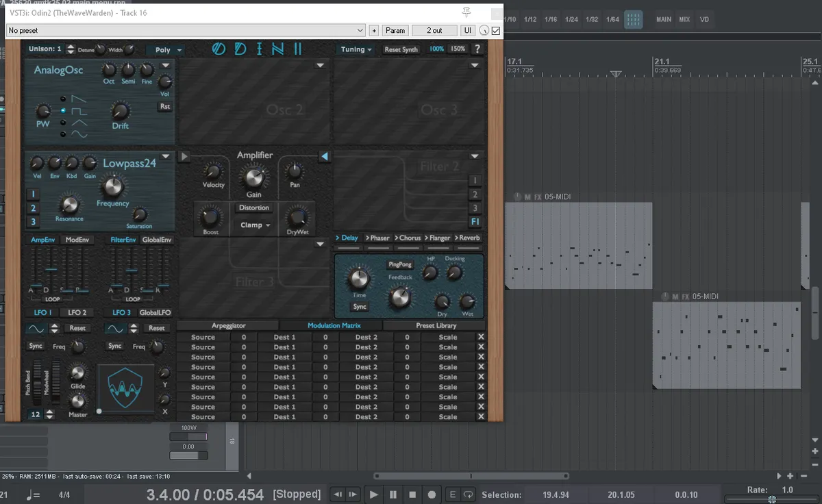Mute the upper 05-MIDI item

[527, 197]
